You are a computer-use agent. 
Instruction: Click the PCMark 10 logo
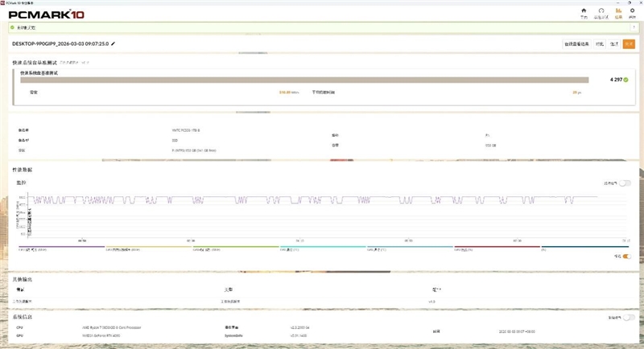(x=40, y=14)
